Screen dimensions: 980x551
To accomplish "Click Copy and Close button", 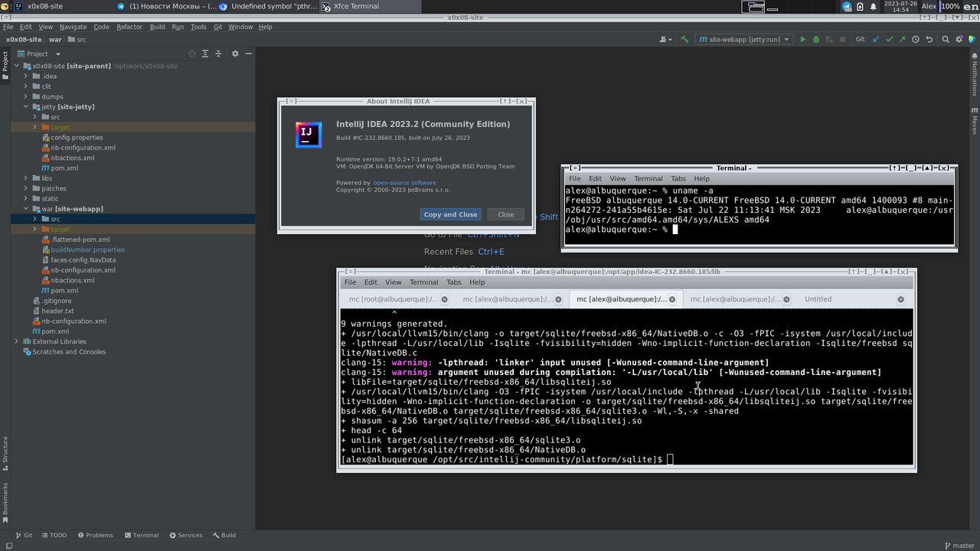I will (x=450, y=214).
